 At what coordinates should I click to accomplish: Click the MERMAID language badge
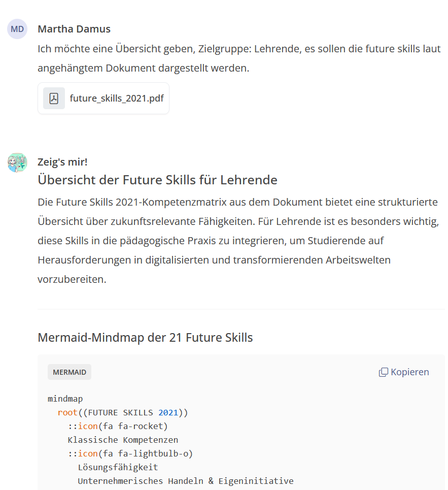(x=70, y=372)
